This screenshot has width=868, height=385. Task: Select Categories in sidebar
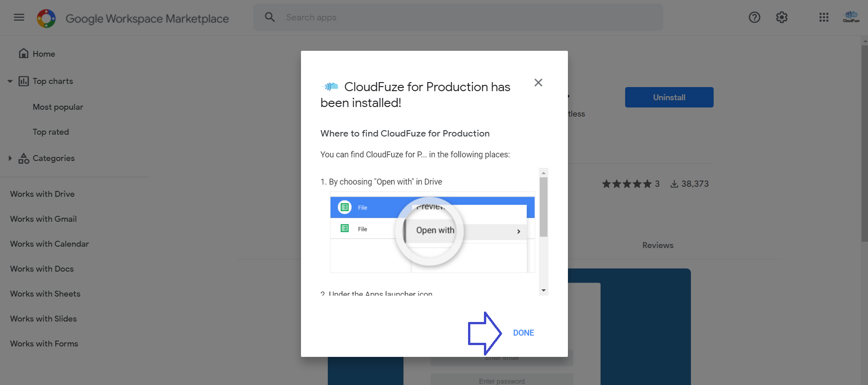pyautogui.click(x=54, y=158)
